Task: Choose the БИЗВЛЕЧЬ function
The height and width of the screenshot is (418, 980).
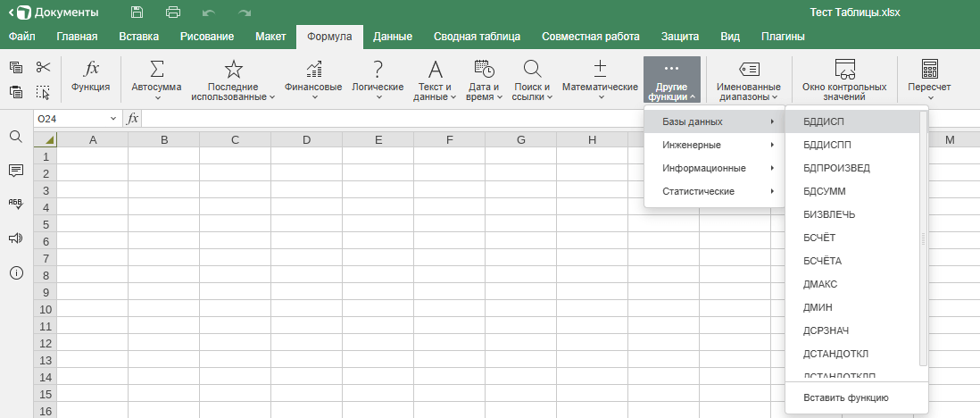Action: coord(852,214)
